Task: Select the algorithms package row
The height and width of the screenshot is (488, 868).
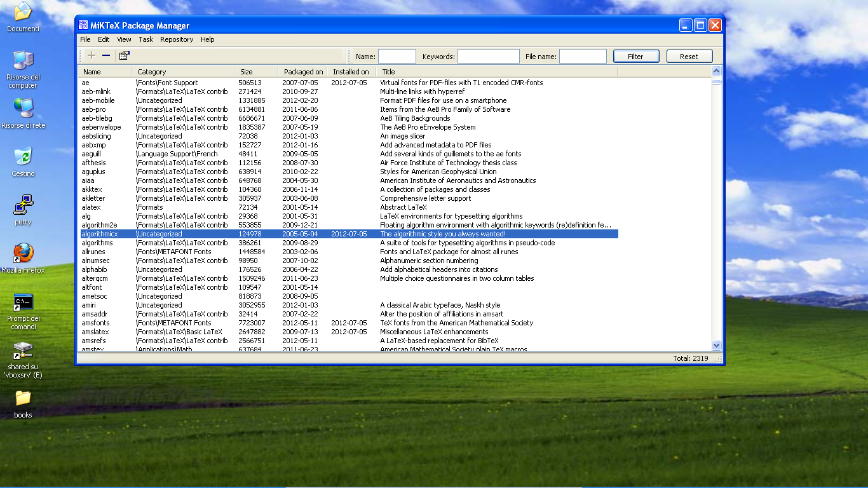Action: [x=348, y=243]
